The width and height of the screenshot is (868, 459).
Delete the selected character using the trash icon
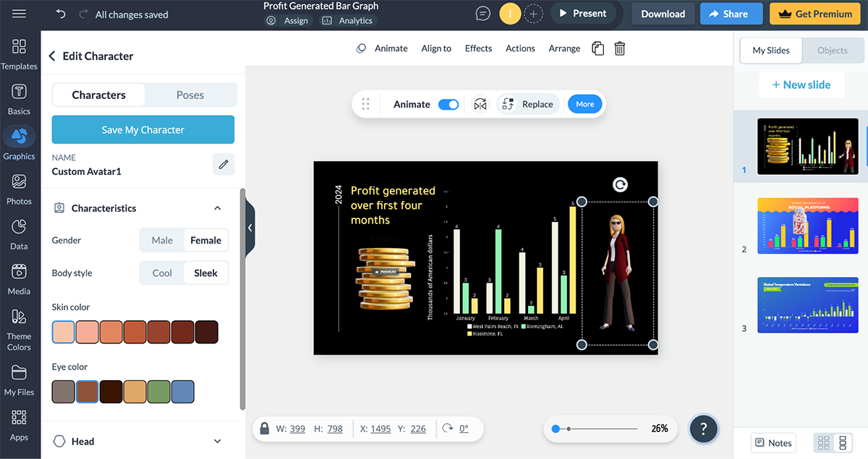619,48
